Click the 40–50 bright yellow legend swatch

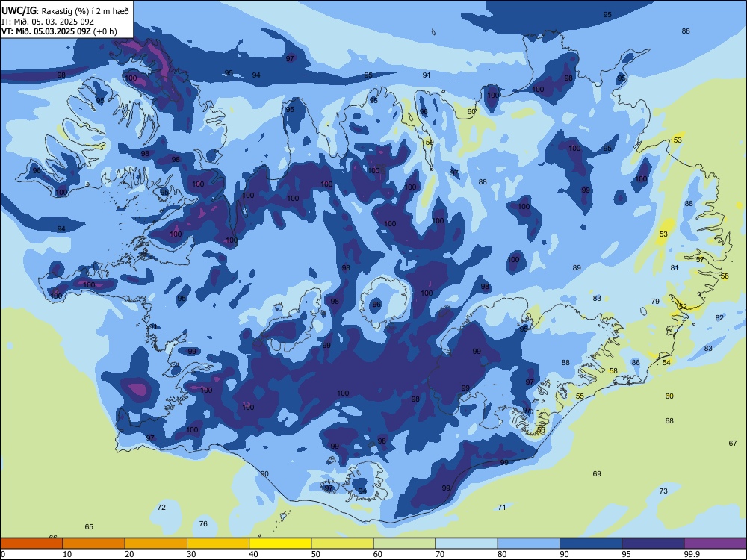tap(280, 544)
